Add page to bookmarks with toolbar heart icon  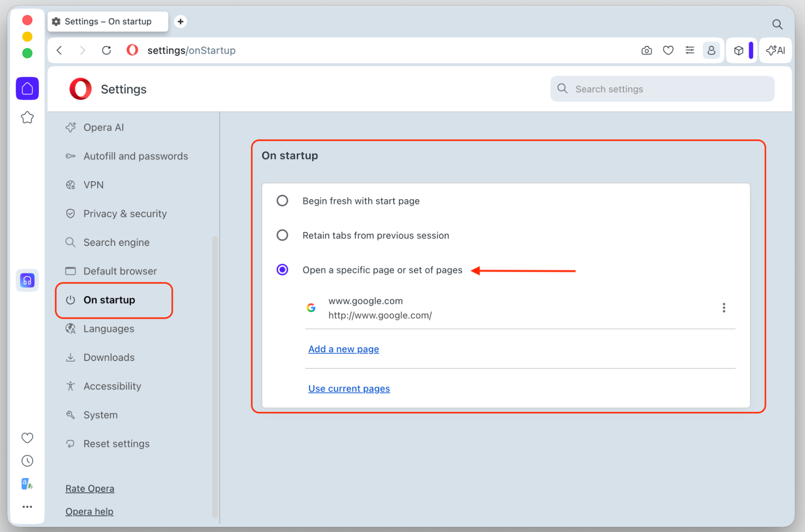668,50
